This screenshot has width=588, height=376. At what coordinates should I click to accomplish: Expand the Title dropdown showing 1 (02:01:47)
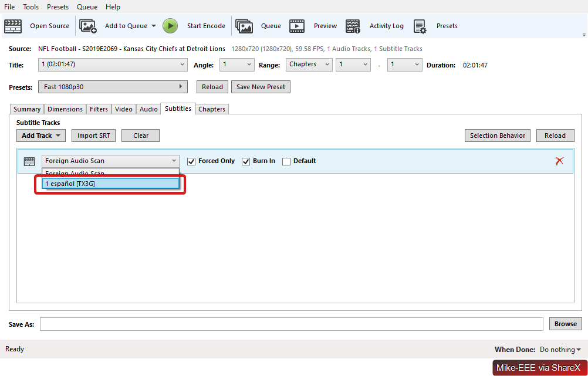[113, 65]
